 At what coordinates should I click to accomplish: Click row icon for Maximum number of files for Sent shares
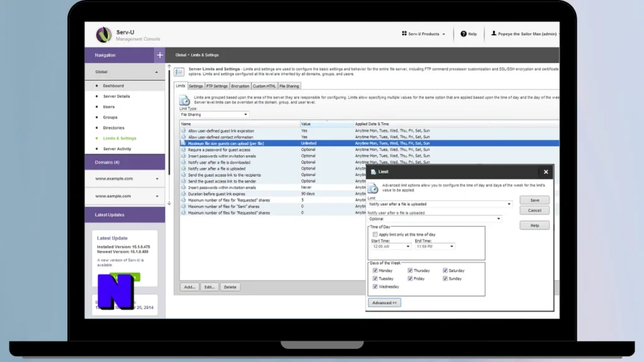pyautogui.click(x=184, y=206)
